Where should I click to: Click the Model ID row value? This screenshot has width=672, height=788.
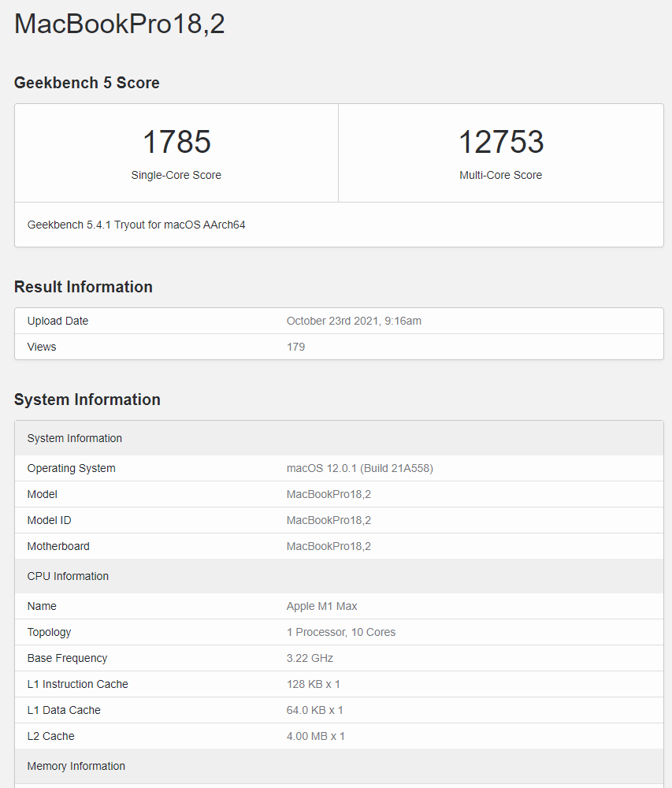click(329, 520)
